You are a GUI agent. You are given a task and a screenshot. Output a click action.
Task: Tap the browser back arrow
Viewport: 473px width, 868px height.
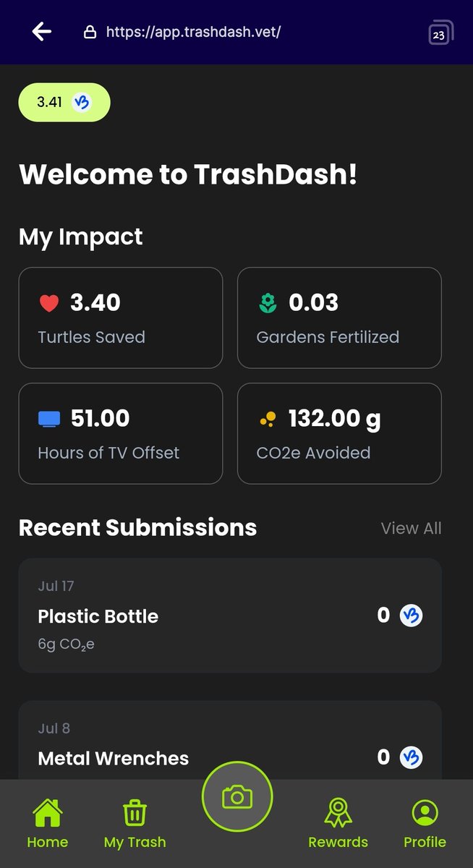tap(42, 32)
